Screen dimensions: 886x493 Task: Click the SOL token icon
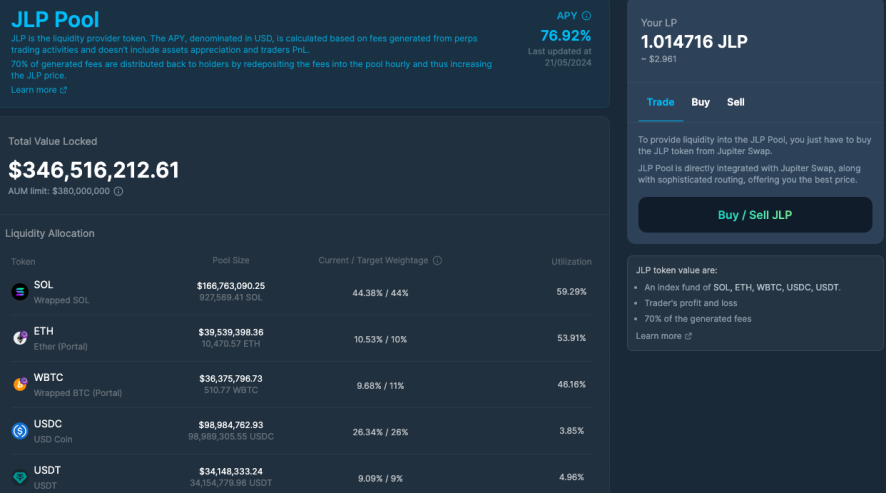pos(20,292)
